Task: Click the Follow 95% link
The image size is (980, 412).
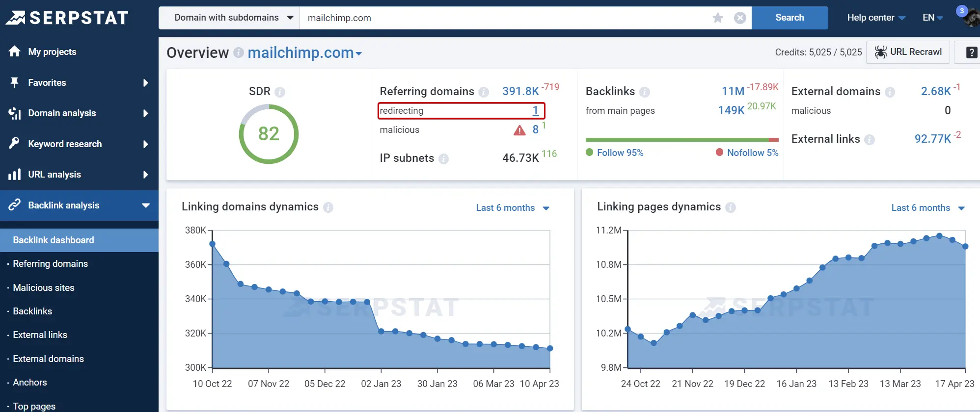Action: tap(620, 153)
